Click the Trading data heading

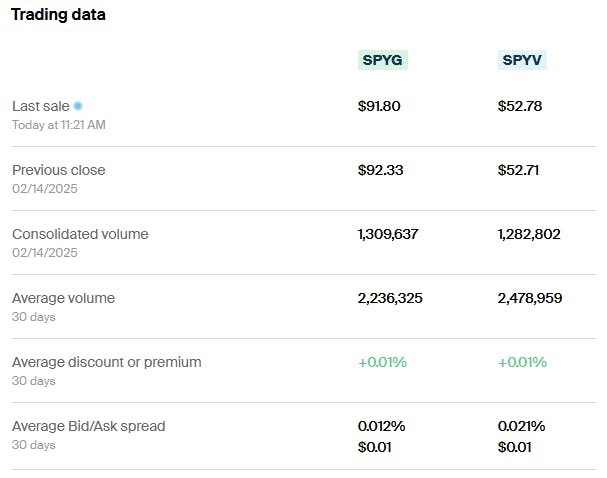(58, 15)
